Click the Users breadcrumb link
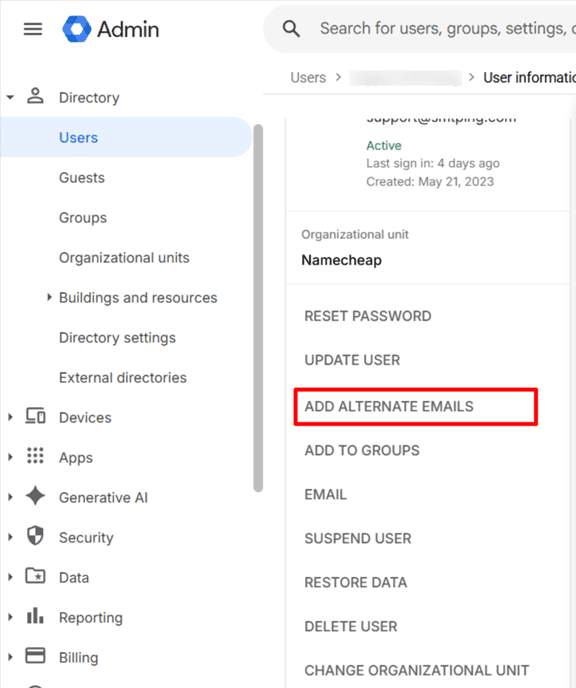 pyautogui.click(x=308, y=78)
